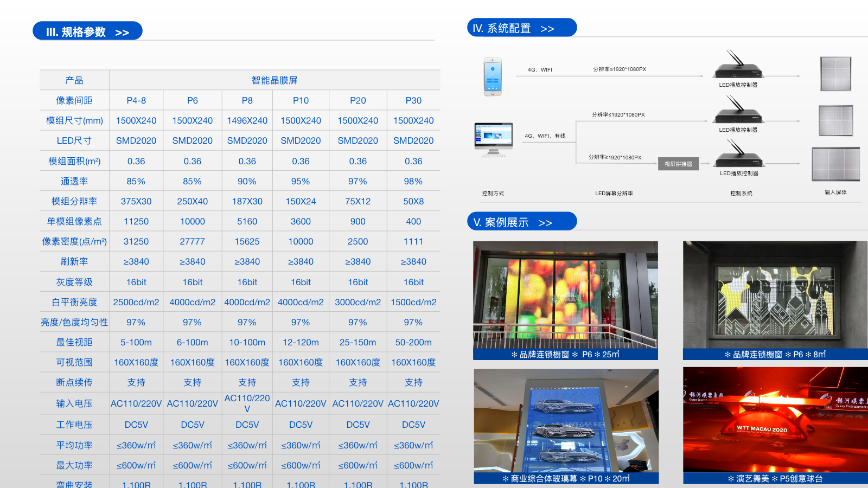This screenshot has height=488, width=868.
Task: Click the 视屏拼接器 box
Action: coord(678,164)
